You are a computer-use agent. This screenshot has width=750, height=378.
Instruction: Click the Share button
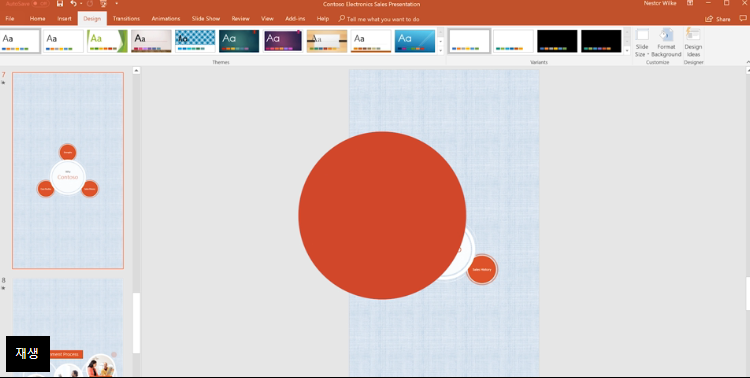pyautogui.click(x=718, y=19)
